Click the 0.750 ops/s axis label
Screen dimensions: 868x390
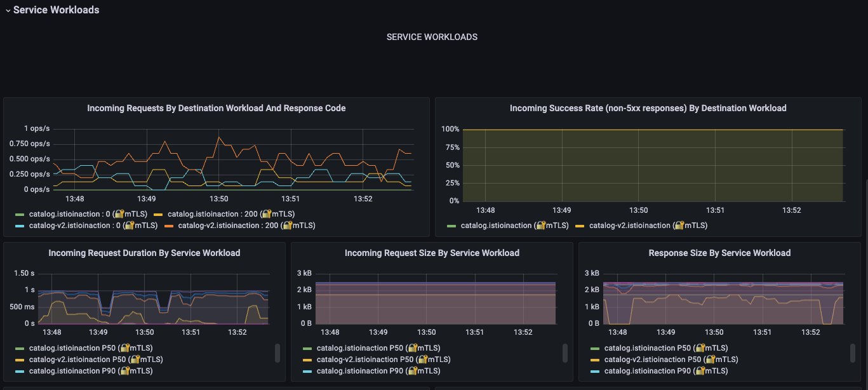point(30,144)
